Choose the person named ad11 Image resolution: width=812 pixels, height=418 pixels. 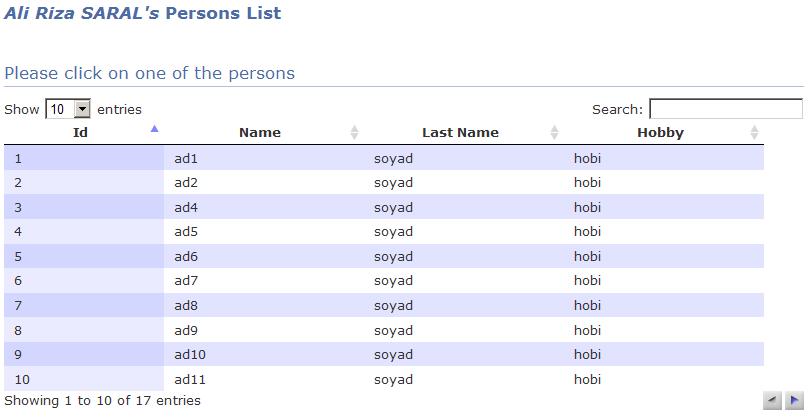click(190, 379)
